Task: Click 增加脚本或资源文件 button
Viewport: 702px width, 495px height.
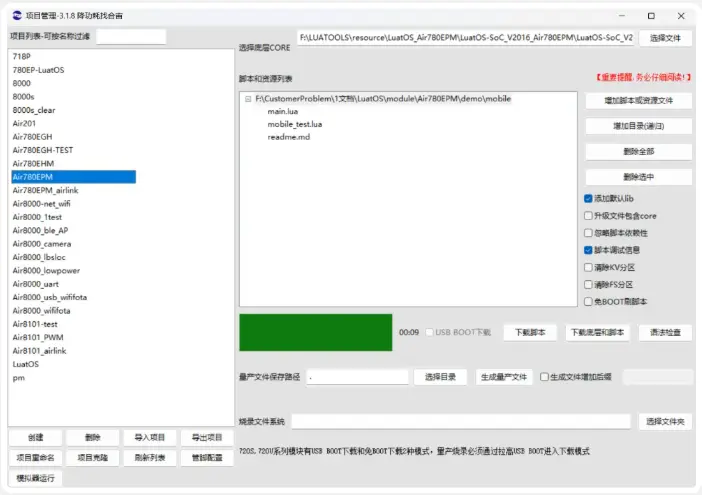Action: coord(638,101)
